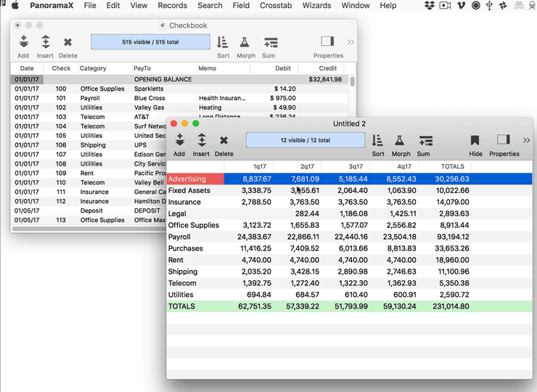Click Blue Cross debit $ 975.00

(283, 98)
